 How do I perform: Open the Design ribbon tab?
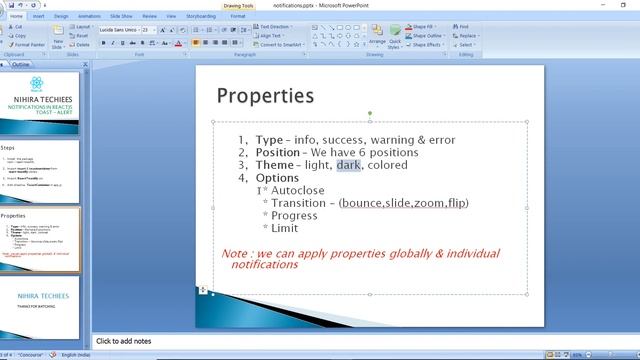click(61, 16)
